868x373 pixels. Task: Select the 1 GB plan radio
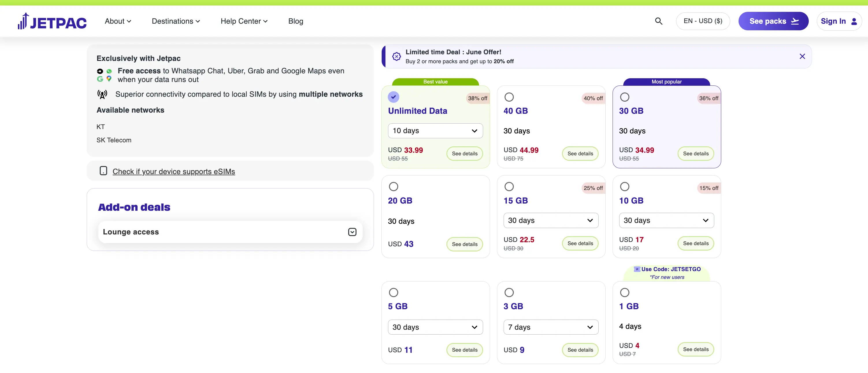624,292
